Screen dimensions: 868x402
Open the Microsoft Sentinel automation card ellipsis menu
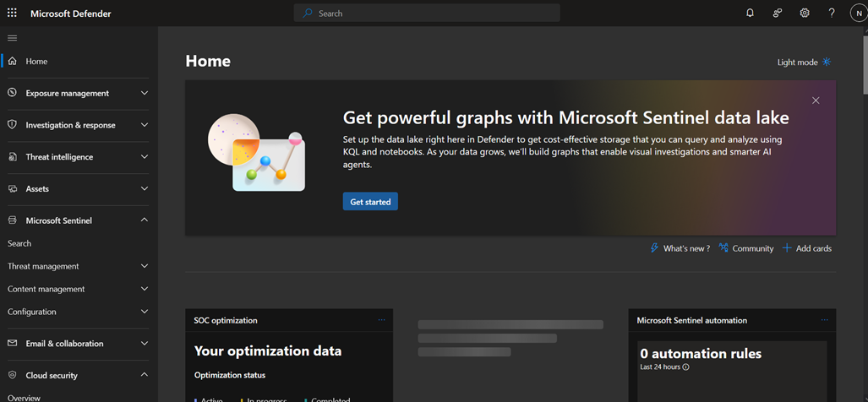click(x=825, y=319)
